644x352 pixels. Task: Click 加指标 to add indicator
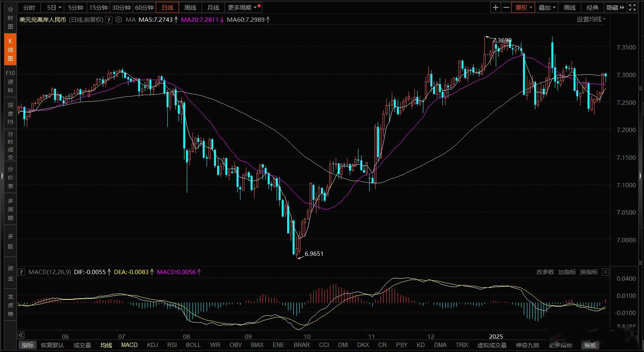(567, 272)
